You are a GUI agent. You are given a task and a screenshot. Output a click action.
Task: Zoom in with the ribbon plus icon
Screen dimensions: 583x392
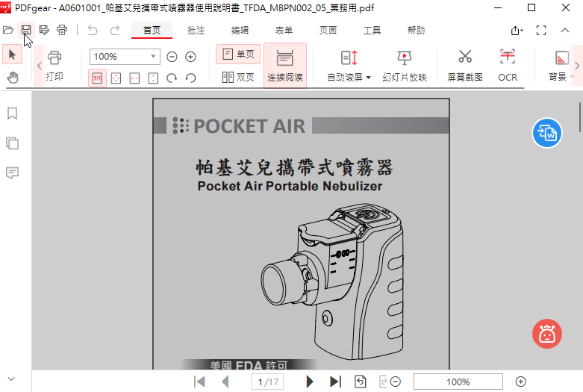point(191,57)
